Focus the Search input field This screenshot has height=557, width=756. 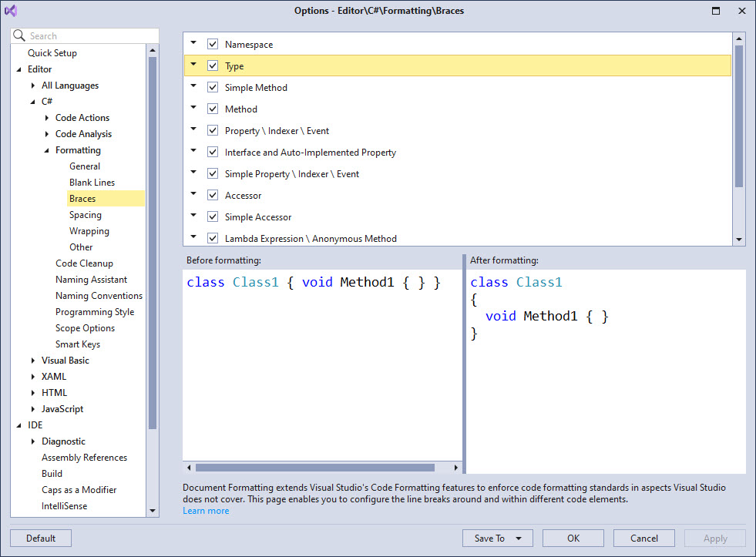coord(91,36)
